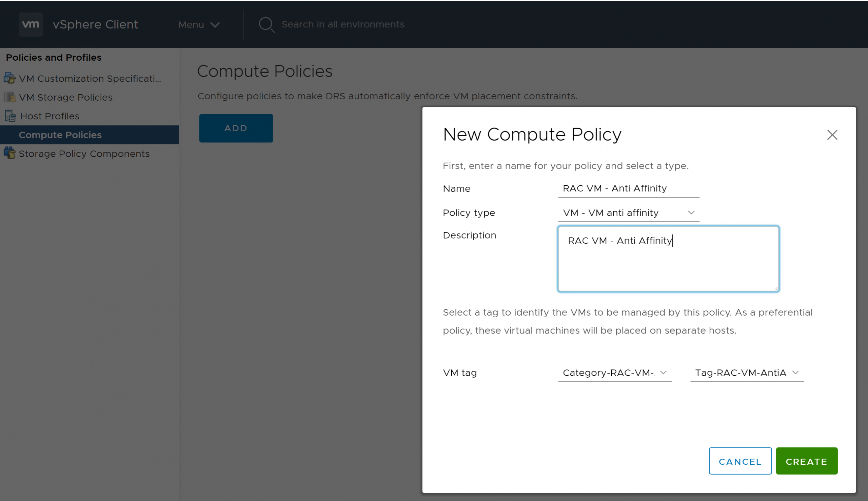This screenshot has height=501, width=868.
Task: Open the Tag-RAC-VM-AntiA tag dropdown
Action: [x=747, y=373]
